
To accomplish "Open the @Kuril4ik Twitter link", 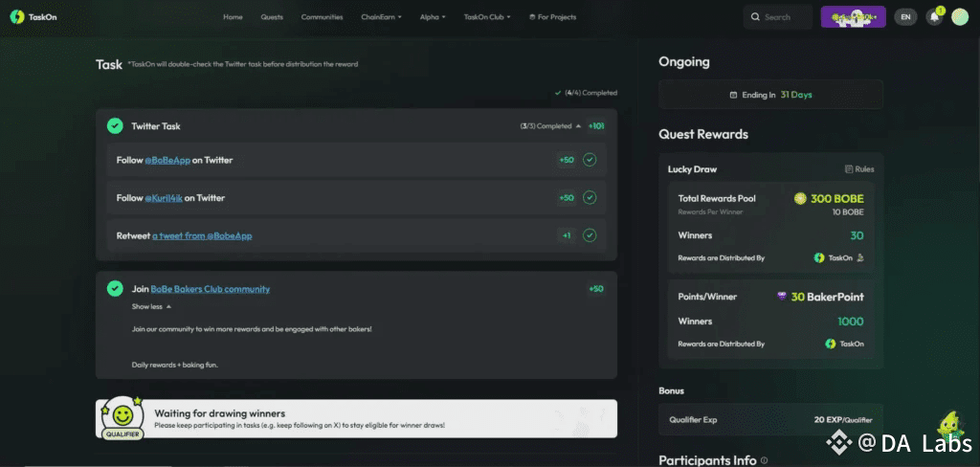I will point(164,197).
